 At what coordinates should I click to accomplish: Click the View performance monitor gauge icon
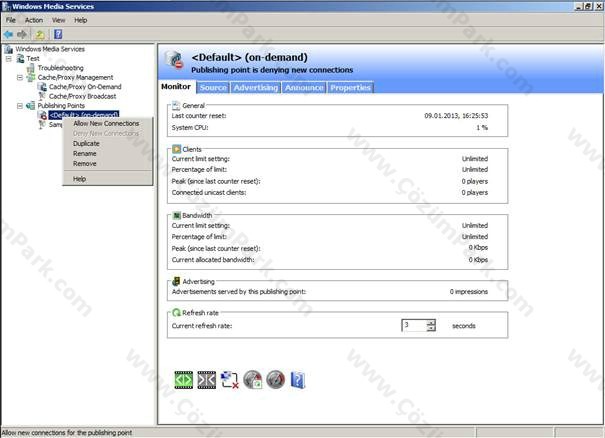(x=275, y=380)
